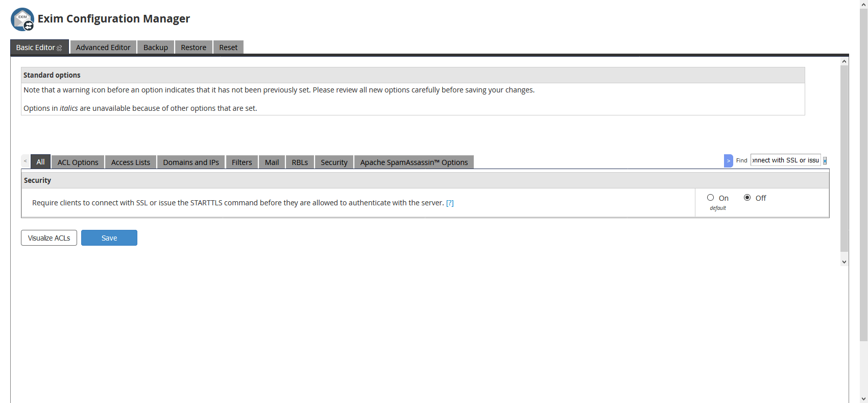The height and width of the screenshot is (403, 868).
Task: View the Filters category
Action: point(242,162)
